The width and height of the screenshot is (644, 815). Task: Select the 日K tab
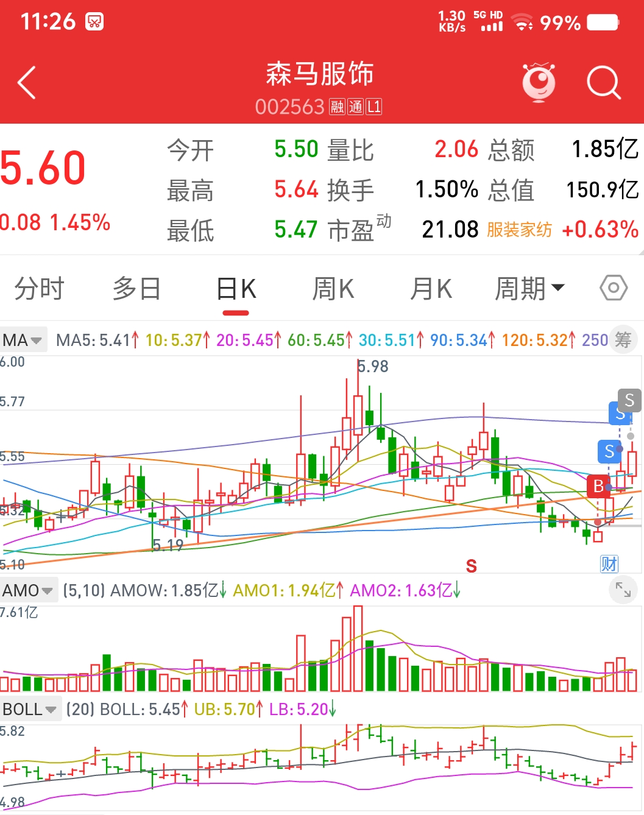point(236,288)
